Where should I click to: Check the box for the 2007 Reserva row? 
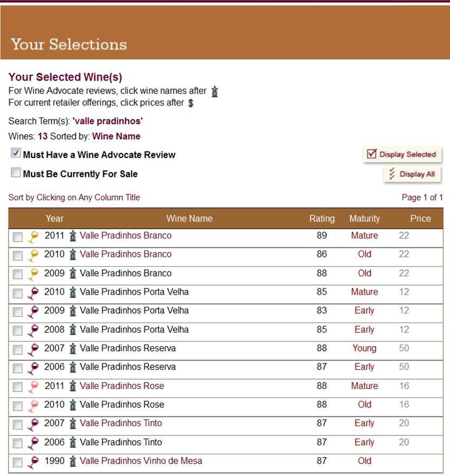coord(16,349)
